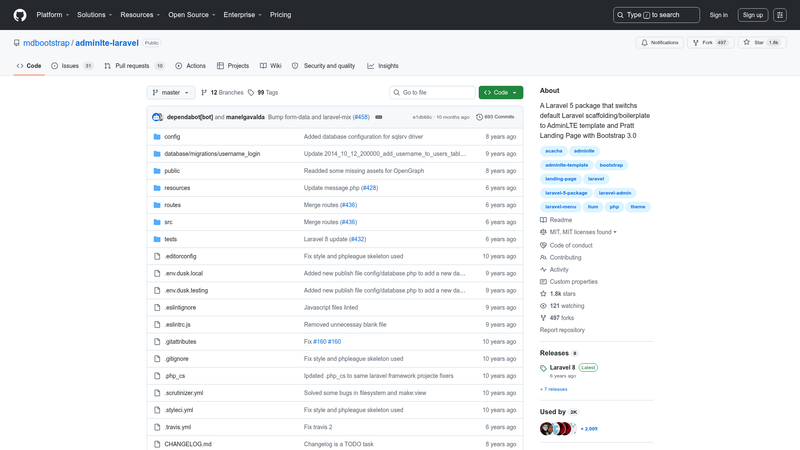This screenshot has width=800, height=450.
Task: Open the Projects tab
Action: click(233, 66)
